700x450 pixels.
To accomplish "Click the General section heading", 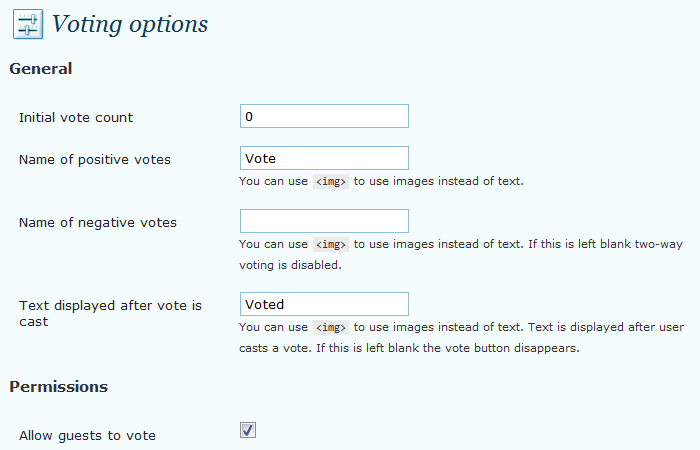I will click(40, 69).
